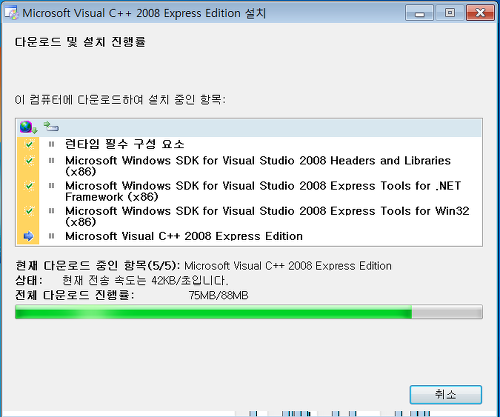Screen dimensions: 500x417
Task: Click pause marker on Tools for .NET Framework row
Action: (x=51, y=186)
